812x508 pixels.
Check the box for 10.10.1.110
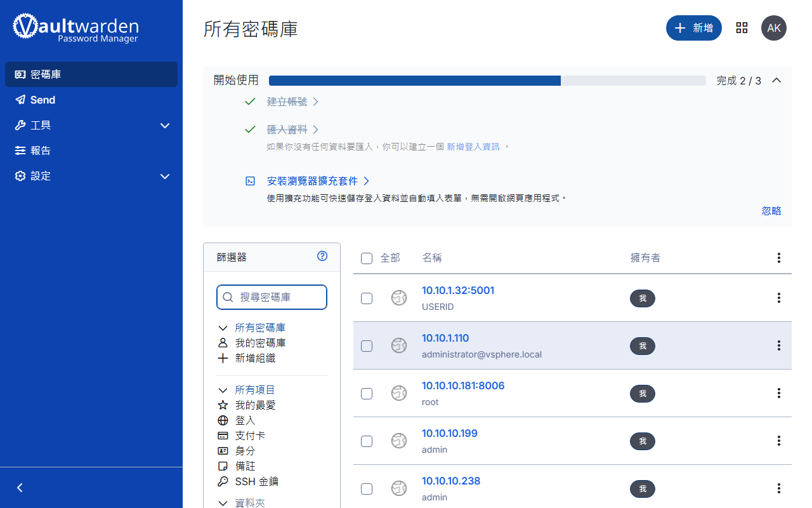click(367, 346)
